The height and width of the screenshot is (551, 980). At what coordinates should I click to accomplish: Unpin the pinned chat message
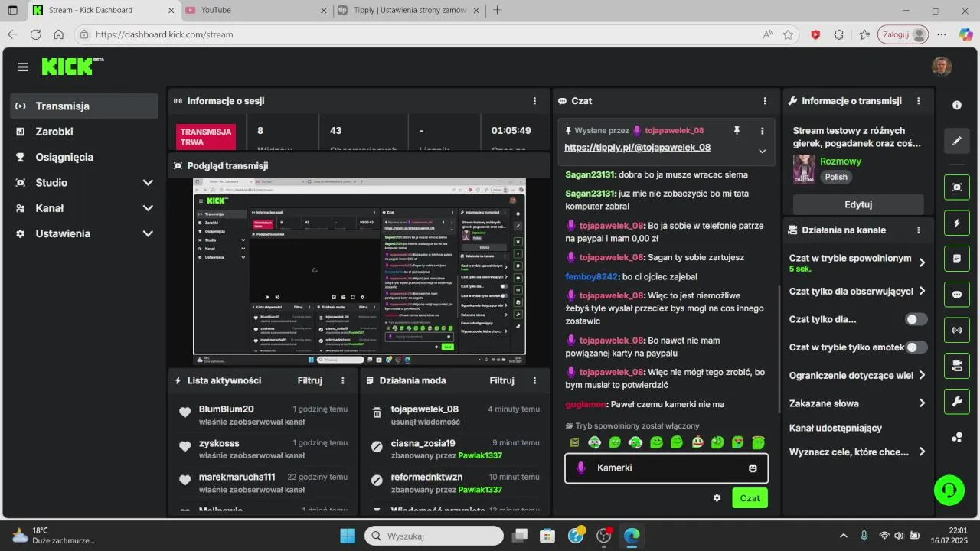tap(737, 131)
